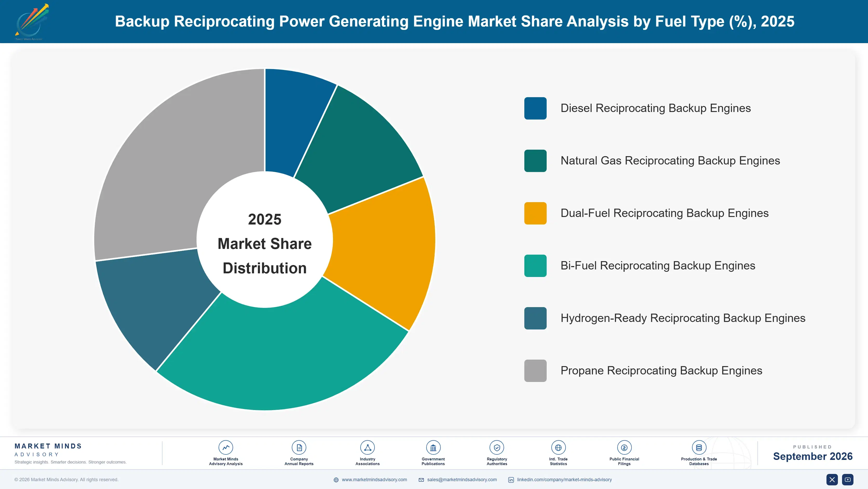The height and width of the screenshot is (489, 868).
Task: Click 'Diesel Reciprocating Backup Engines' legend label
Action: coord(655,108)
